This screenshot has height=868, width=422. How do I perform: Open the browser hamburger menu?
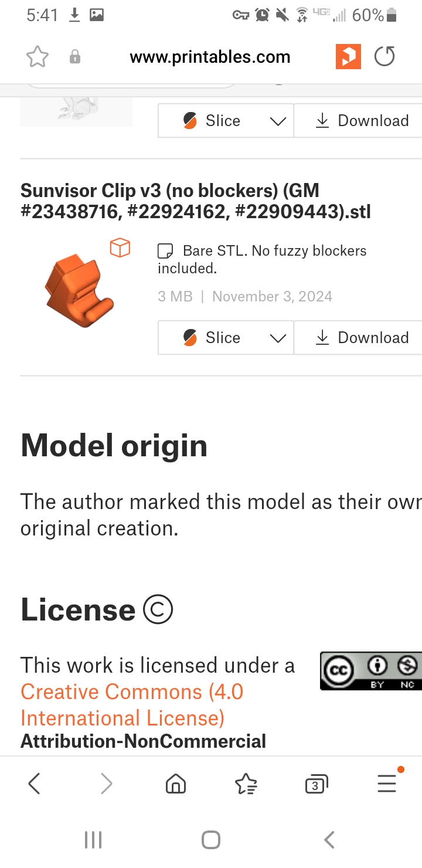(x=387, y=783)
